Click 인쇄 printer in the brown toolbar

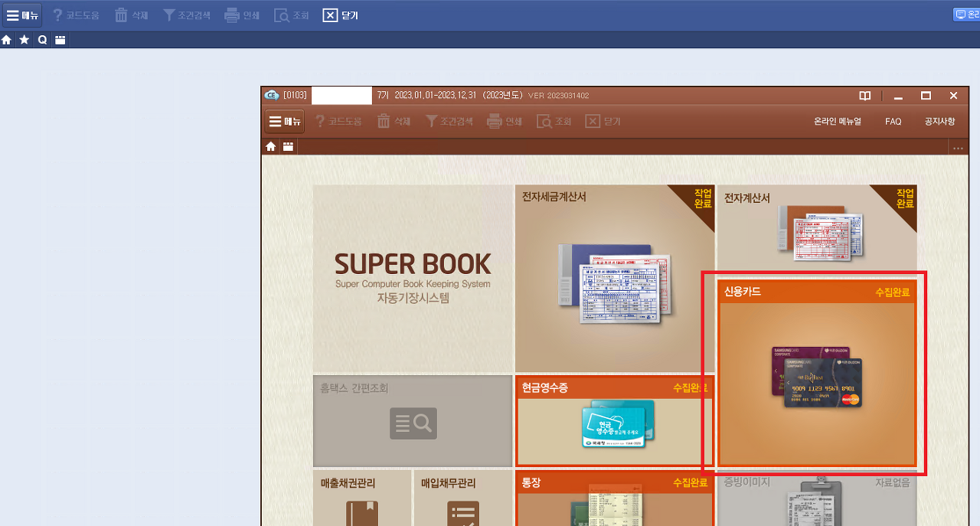point(505,121)
